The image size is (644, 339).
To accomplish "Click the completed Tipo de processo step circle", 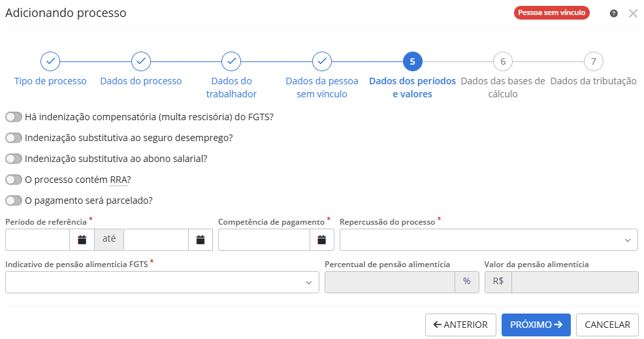I will (50, 61).
